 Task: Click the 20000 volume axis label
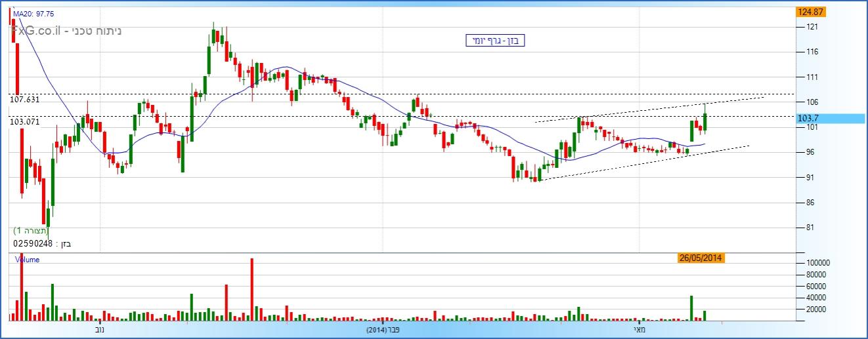coord(816,309)
